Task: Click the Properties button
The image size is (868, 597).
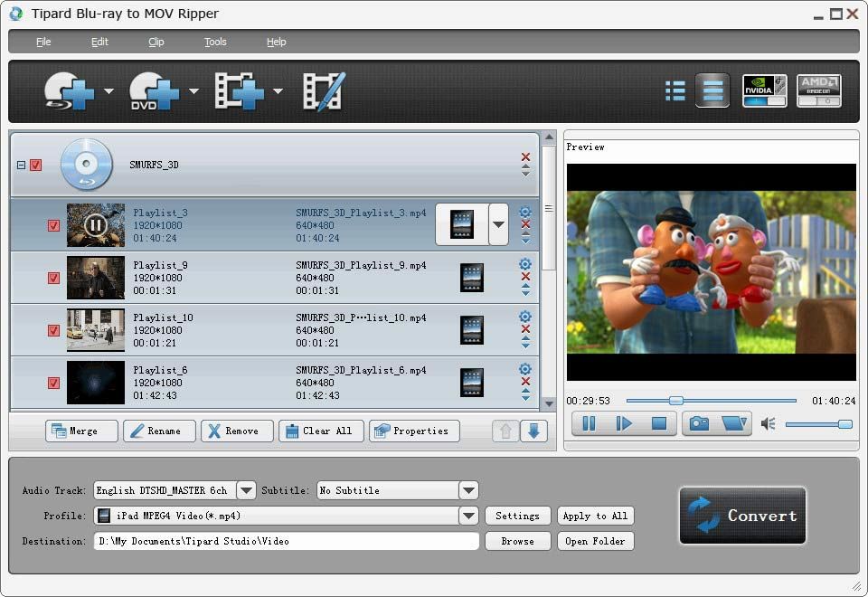Action: (414, 431)
